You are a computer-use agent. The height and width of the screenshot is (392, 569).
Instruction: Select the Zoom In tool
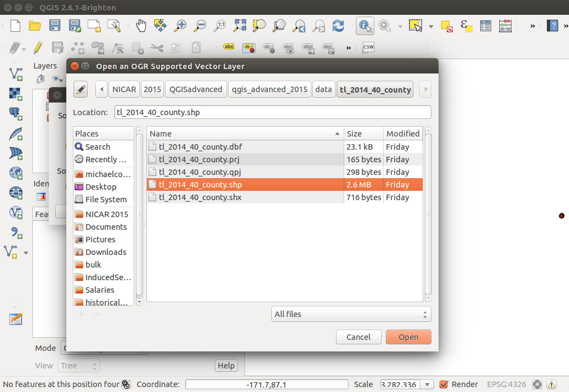180,26
